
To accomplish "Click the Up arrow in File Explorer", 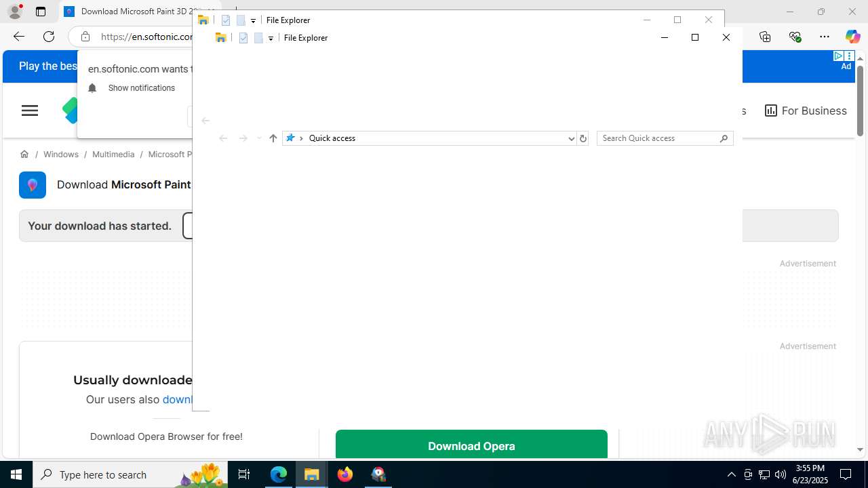I will point(273,138).
